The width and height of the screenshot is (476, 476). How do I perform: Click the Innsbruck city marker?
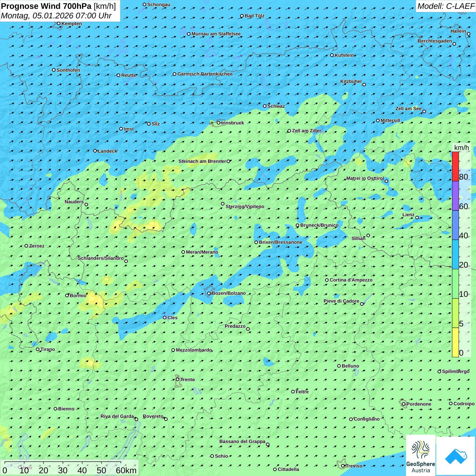219,123
